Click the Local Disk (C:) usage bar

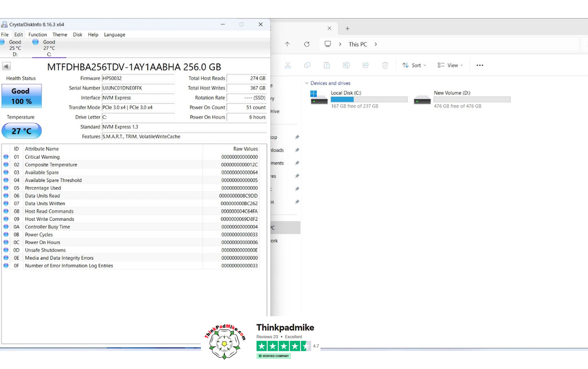pos(369,99)
